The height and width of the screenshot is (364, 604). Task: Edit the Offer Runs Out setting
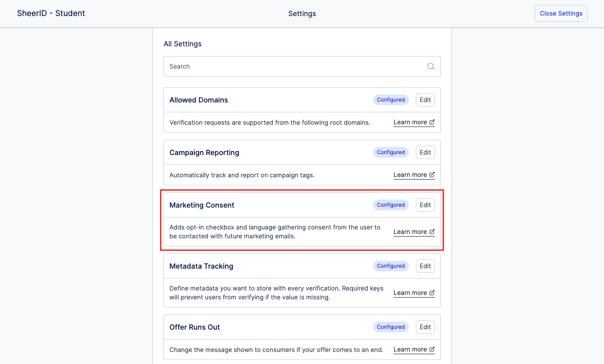(x=425, y=327)
